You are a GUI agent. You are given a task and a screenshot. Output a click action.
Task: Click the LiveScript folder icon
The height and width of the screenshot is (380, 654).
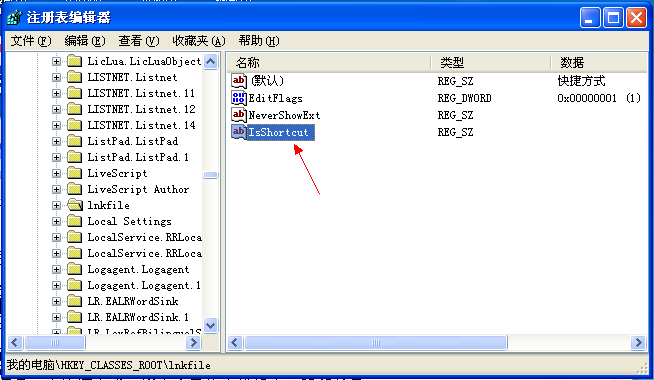(74, 173)
